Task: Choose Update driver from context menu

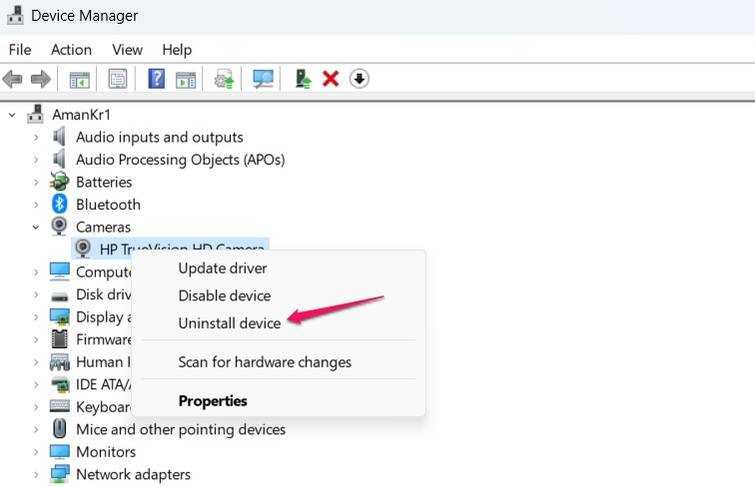Action: pyautogui.click(x=222, y=268)
